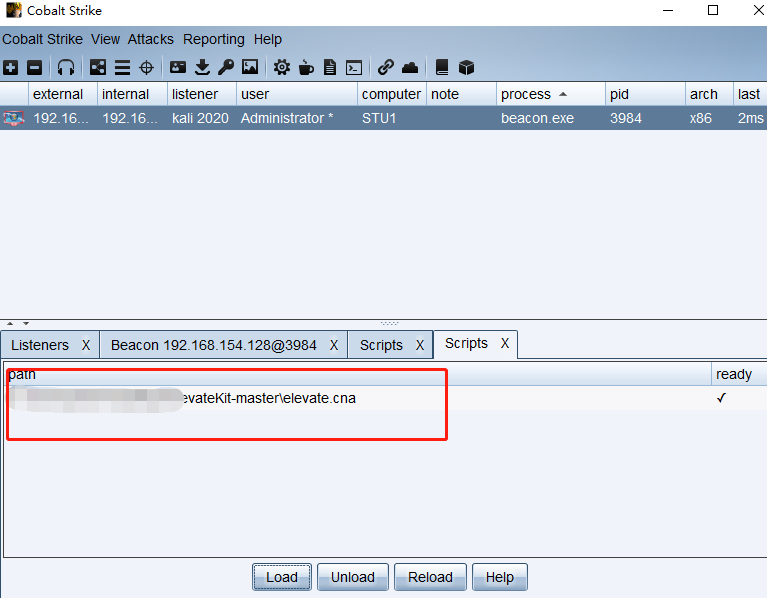Viewport: 767px width, 598px height.
Task: Click the Help button below scripts
Action: [x=500, y=577]
